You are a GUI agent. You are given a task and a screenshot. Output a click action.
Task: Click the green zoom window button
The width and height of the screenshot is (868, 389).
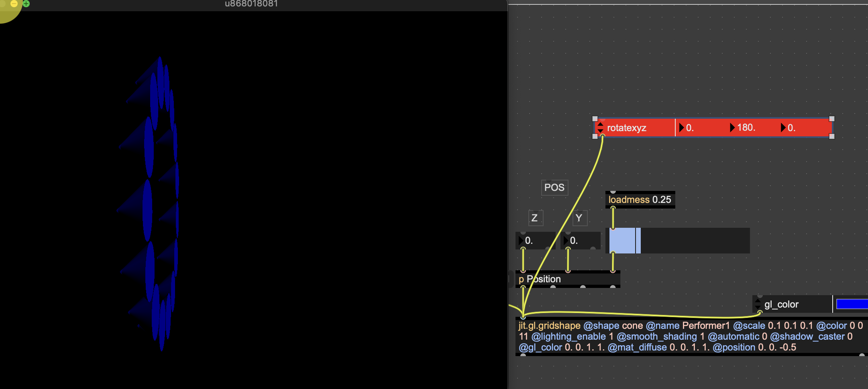(26, 4)
